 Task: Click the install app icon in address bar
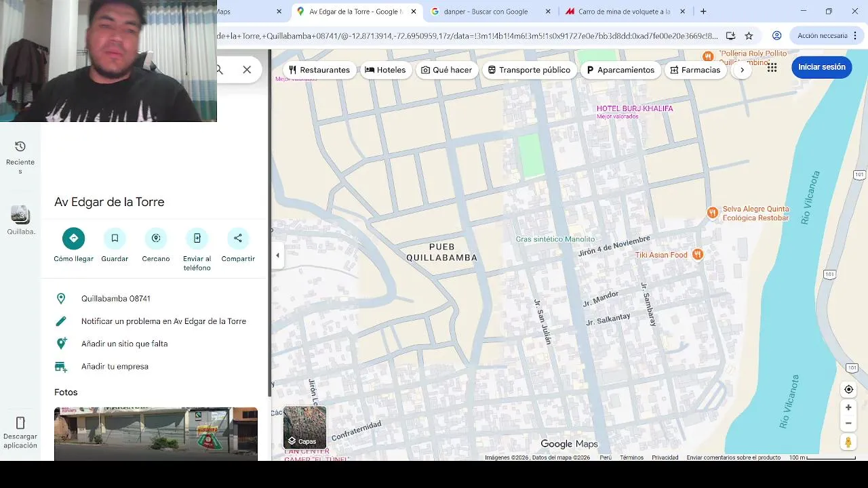tap(730, 36)
